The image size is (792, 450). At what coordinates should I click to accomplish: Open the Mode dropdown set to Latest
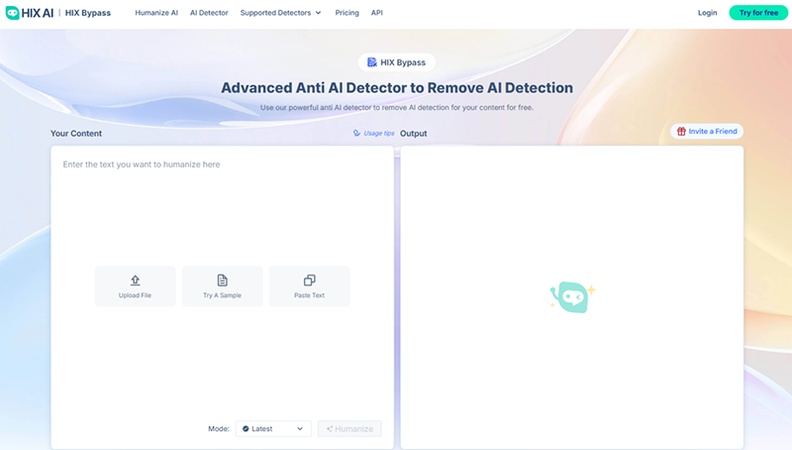(x=273, y=429)
